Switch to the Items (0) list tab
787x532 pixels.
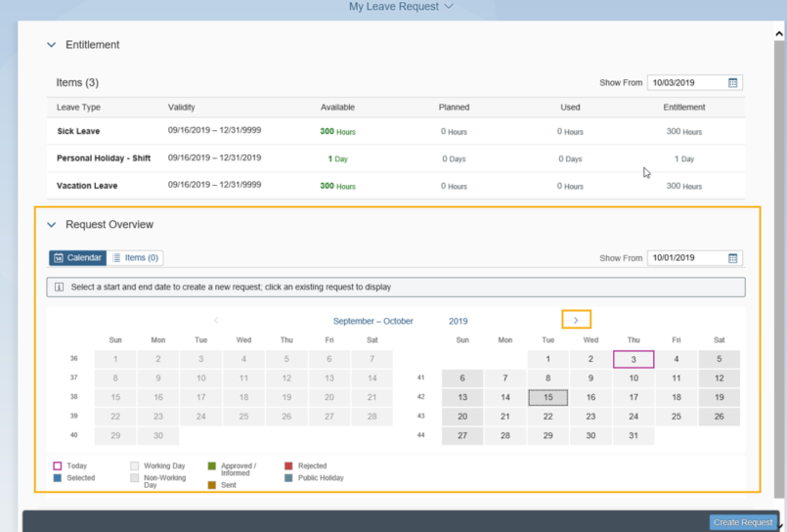coord(135,258)
